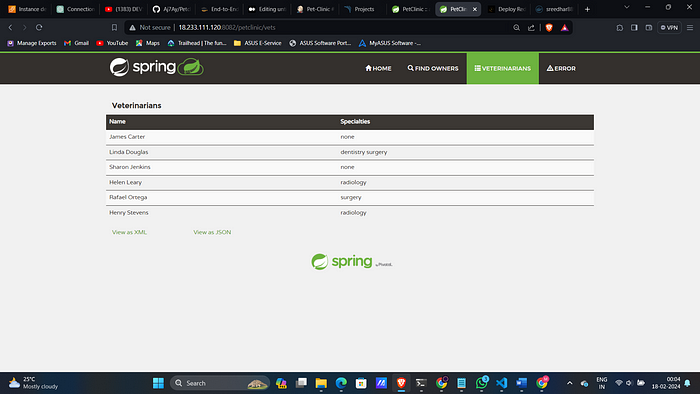Click the zoom magnifier icon in address bar
700x394 pixels.
517,28
